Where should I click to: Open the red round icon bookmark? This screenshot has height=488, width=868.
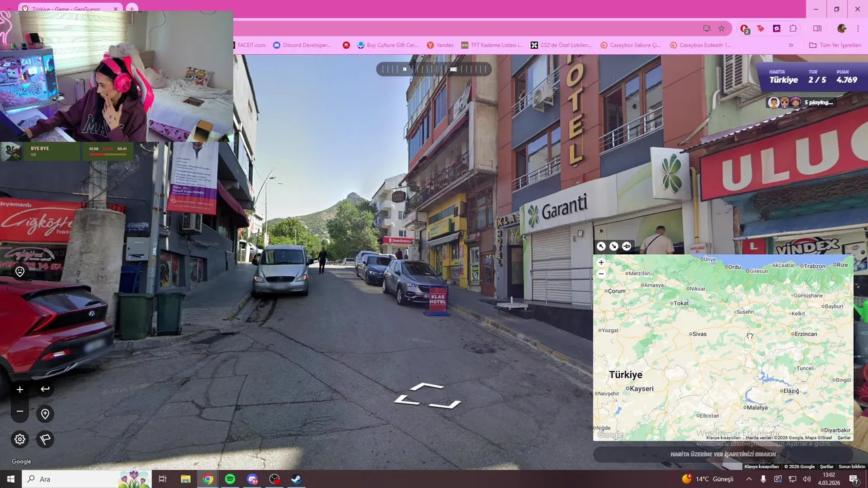pyautogui.click(x=346, y=45)
